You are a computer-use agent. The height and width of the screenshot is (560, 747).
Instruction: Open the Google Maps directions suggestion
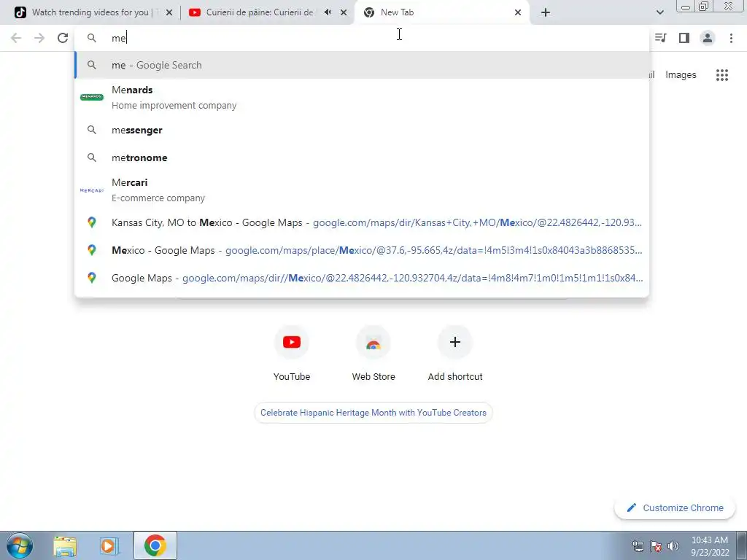pos(362,278)
